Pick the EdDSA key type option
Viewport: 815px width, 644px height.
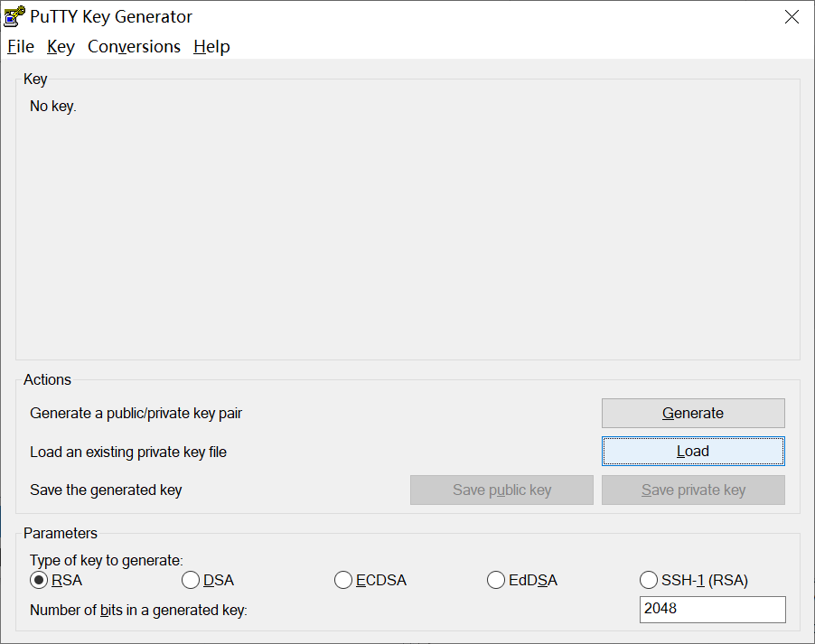[495, 580]
